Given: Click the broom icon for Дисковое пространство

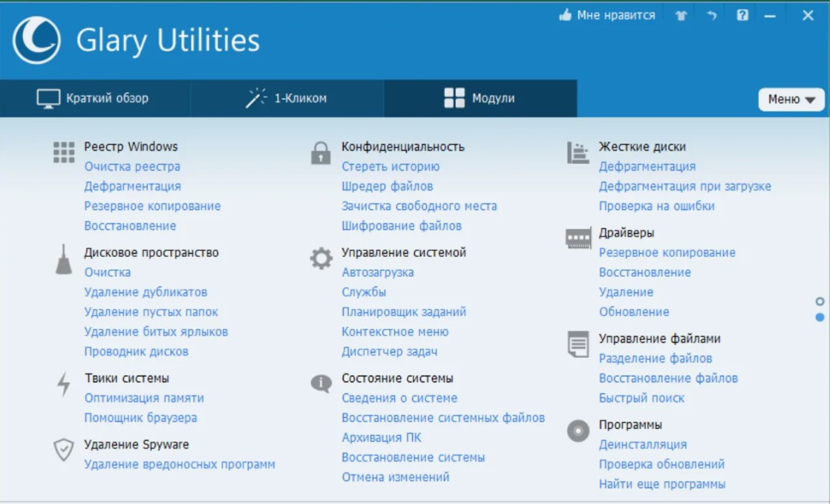Looking at the screenshot, I should (64, 260).
